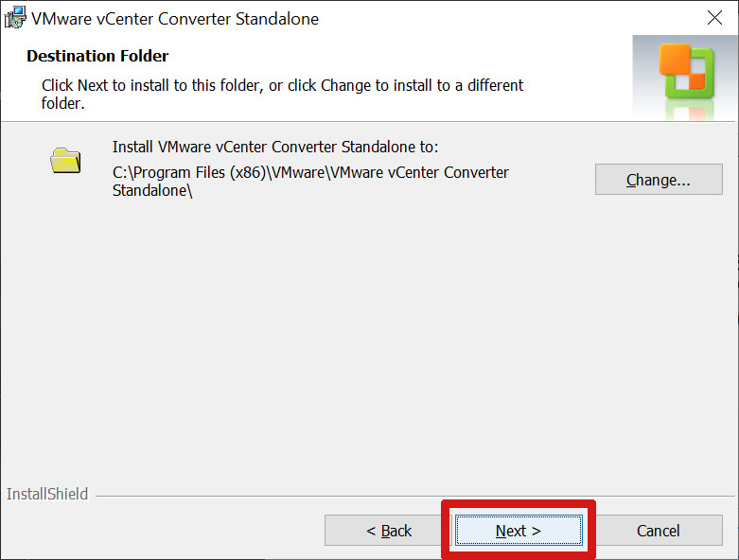Cancel the installation wizard
The width and height of the screenshot is (739, 560).
pos(659,531)
